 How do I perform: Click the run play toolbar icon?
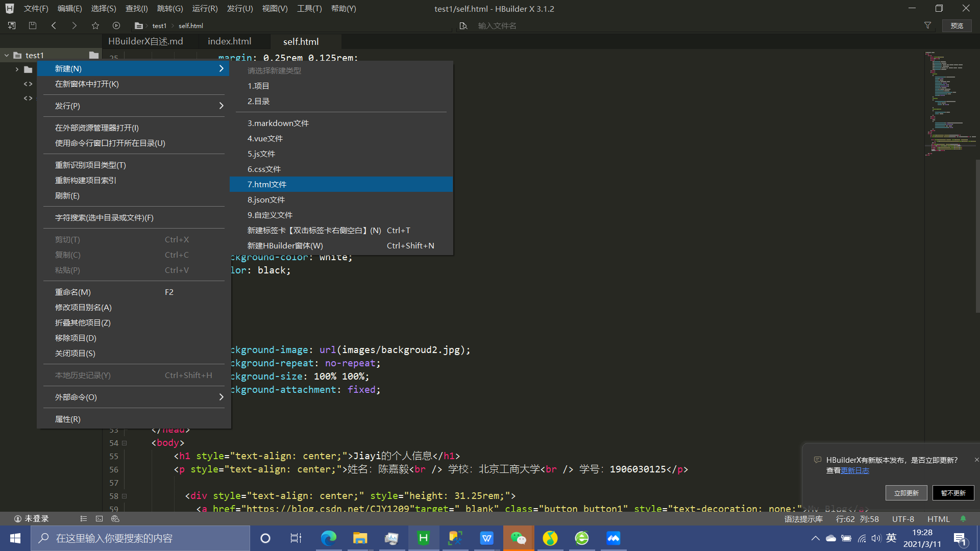tap(116, 26)
